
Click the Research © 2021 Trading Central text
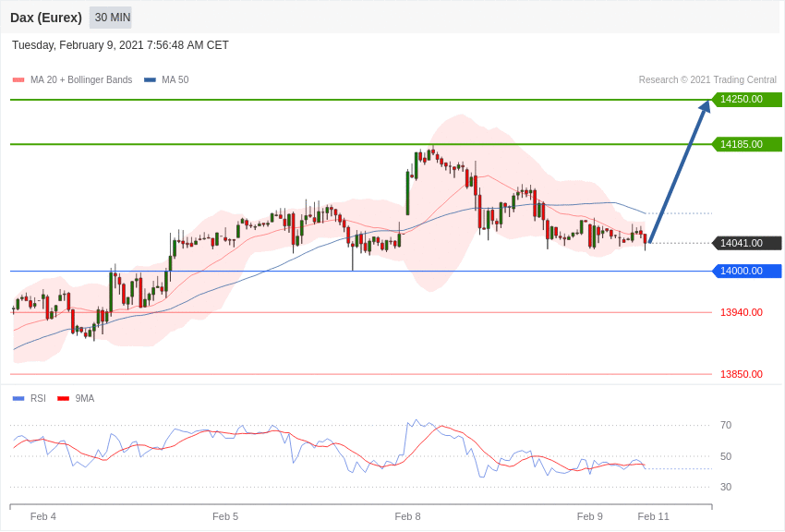click(x=707, y=79)
